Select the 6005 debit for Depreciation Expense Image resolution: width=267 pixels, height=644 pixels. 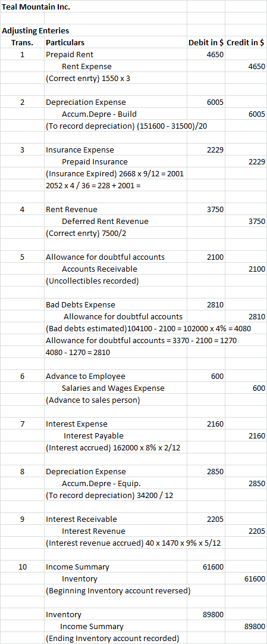tap(216, 102)
